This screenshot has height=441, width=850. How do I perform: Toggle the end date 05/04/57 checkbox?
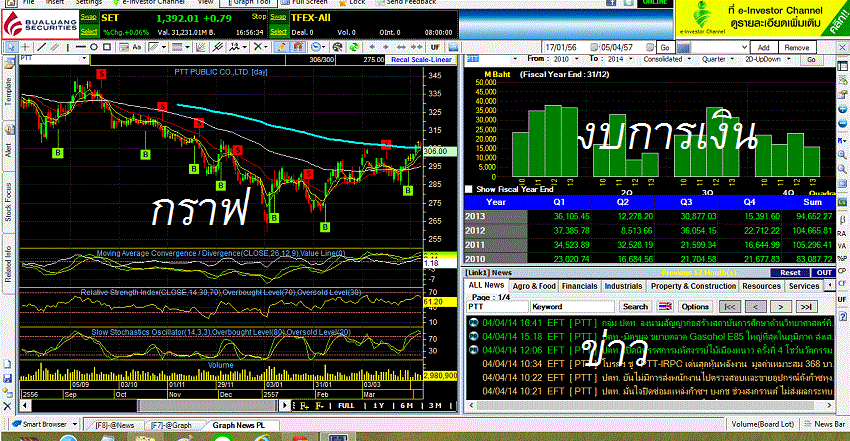coord(650,47)
